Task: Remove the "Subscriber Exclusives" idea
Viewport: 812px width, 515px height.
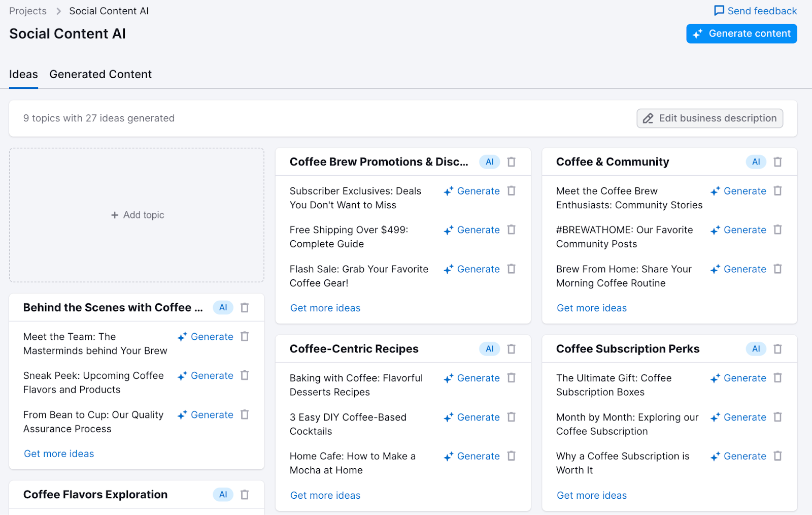Action: pos(511,191)
